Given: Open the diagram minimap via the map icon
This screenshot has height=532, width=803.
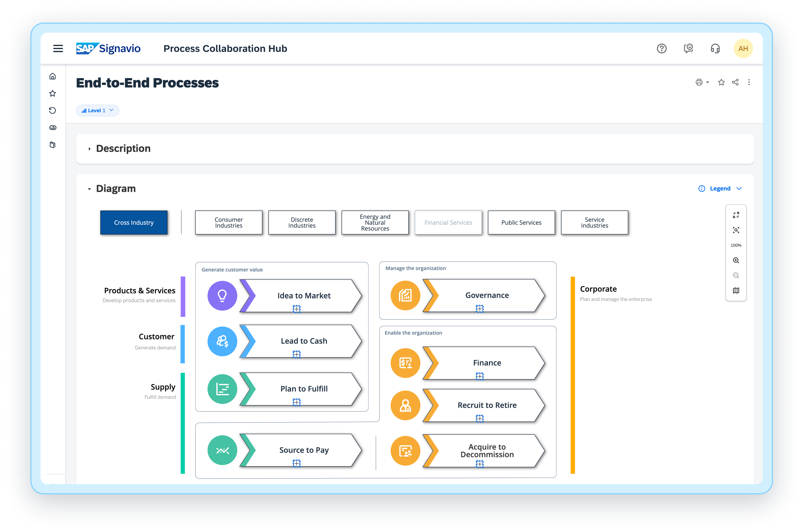Looking at the screenshot, I should pyautogui.click(x=736, y=290).
